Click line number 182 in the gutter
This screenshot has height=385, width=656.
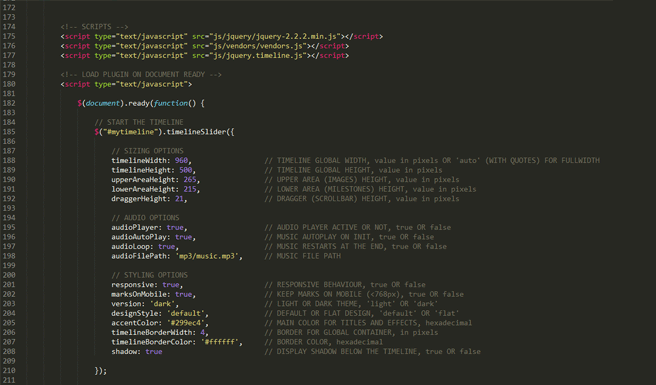9,103
